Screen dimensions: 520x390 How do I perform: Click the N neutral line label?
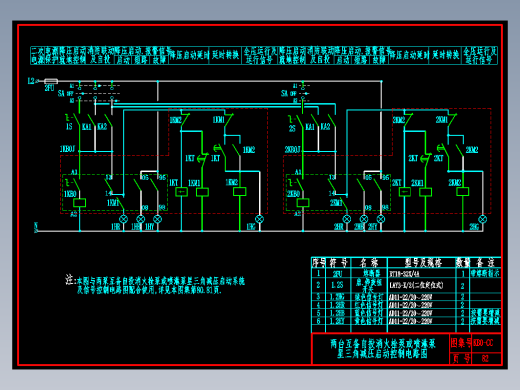36,227
